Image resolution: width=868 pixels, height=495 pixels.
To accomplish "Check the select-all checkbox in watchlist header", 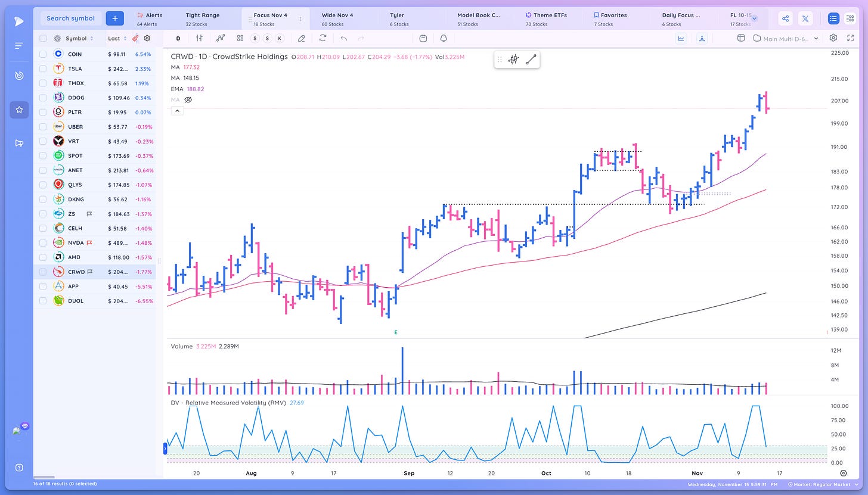I will coord(43,38).
